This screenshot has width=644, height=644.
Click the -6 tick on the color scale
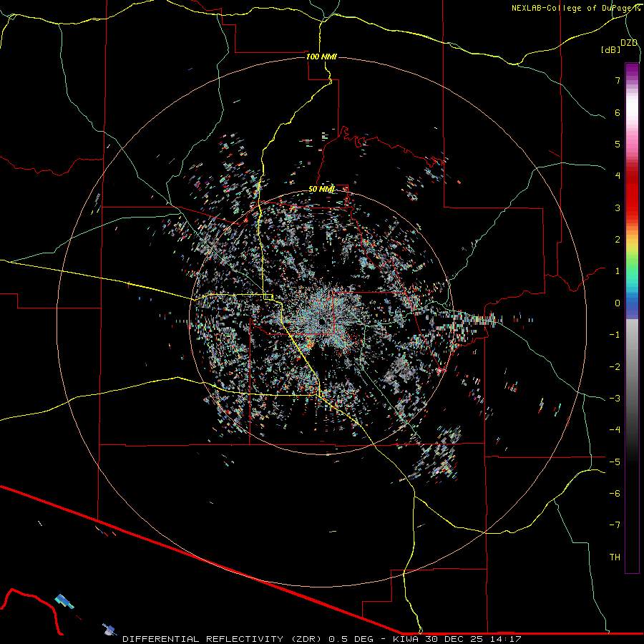click(x=615, y=494)
